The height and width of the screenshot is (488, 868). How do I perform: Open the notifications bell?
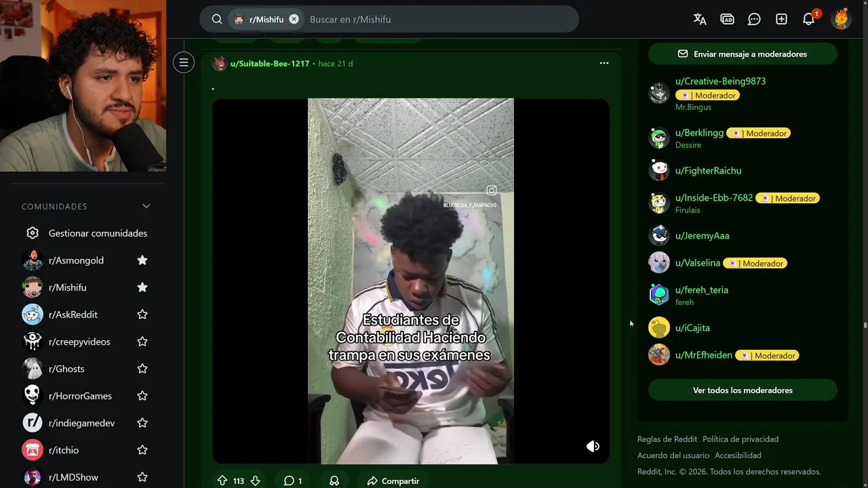click(x=808, y=19)
